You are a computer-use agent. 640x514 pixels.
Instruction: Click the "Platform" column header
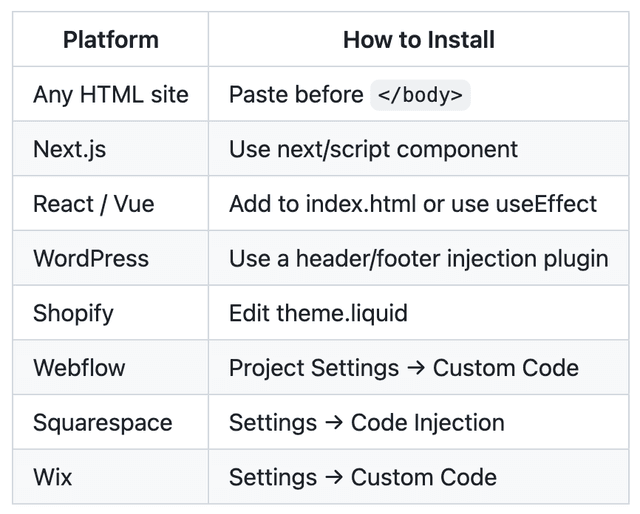(x=110, y=40)
